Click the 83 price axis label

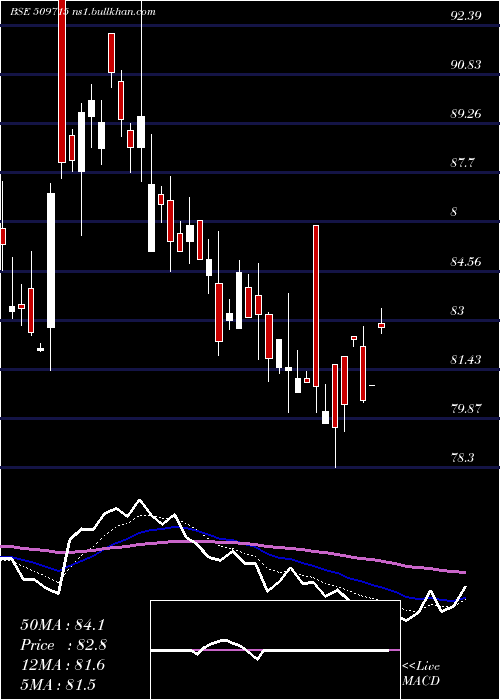(x=457, y=310)
